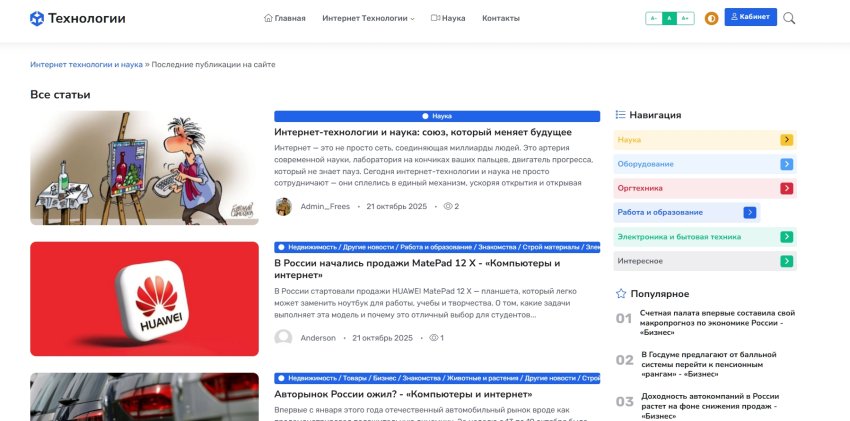Viewport: 850px width, 421px height.
Task: Click Admin_Frees author avatar
Action: 284,206
